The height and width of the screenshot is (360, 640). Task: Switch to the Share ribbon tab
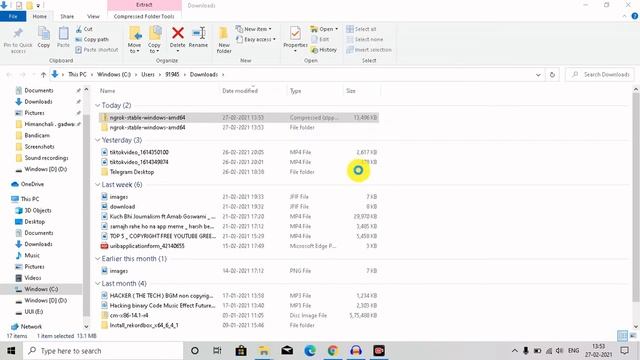[x=67, y=16]
